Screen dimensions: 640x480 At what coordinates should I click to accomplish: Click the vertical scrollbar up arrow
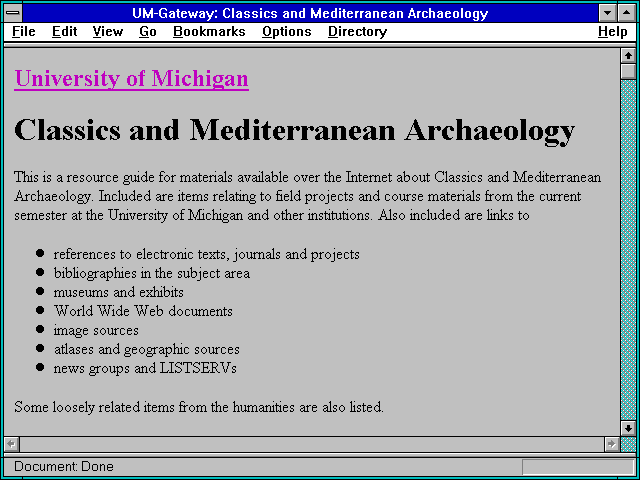click(628, 56)
